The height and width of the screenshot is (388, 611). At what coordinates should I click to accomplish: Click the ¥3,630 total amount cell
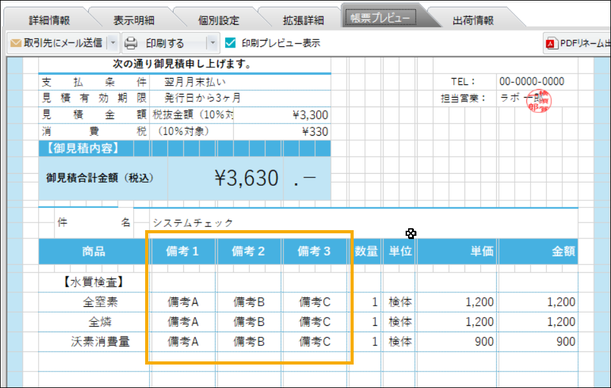[226, 178]
